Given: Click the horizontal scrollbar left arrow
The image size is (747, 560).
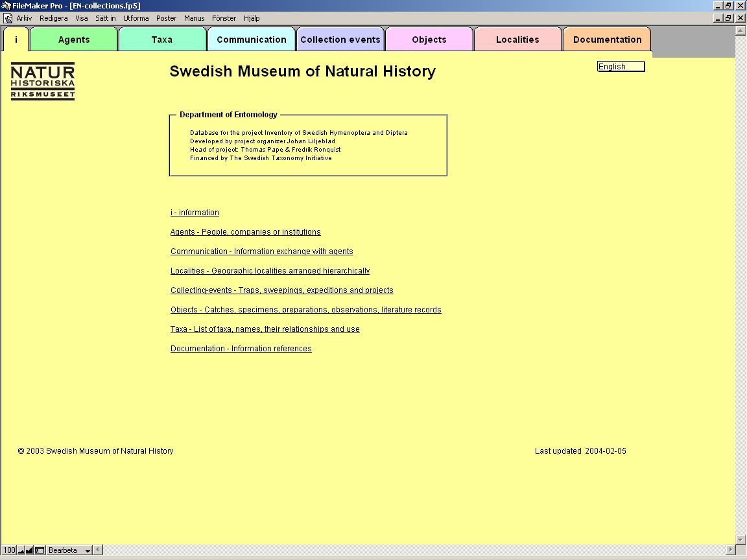Looking at the screenshot, I should pos(99,550).
